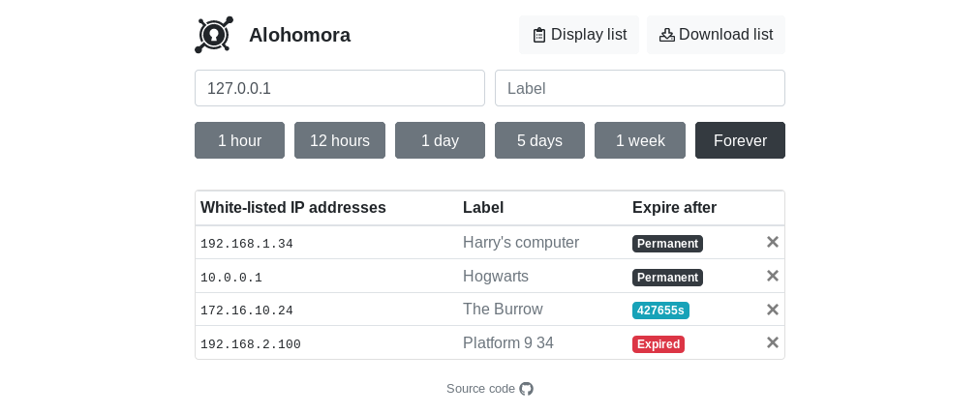The height and width of the screenshot is (414, 980).
Task: Delete the expired Platform 9 34 entry
Action: [x=773, y=342]
